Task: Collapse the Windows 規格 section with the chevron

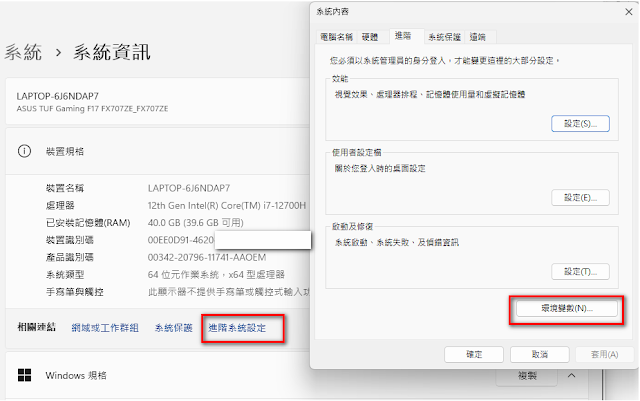Action: pos(571,375)
